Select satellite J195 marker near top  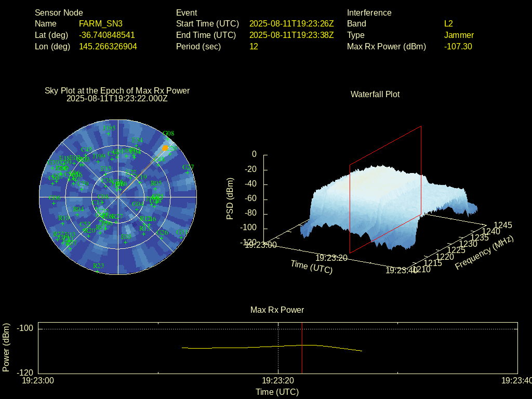[109, 134]
